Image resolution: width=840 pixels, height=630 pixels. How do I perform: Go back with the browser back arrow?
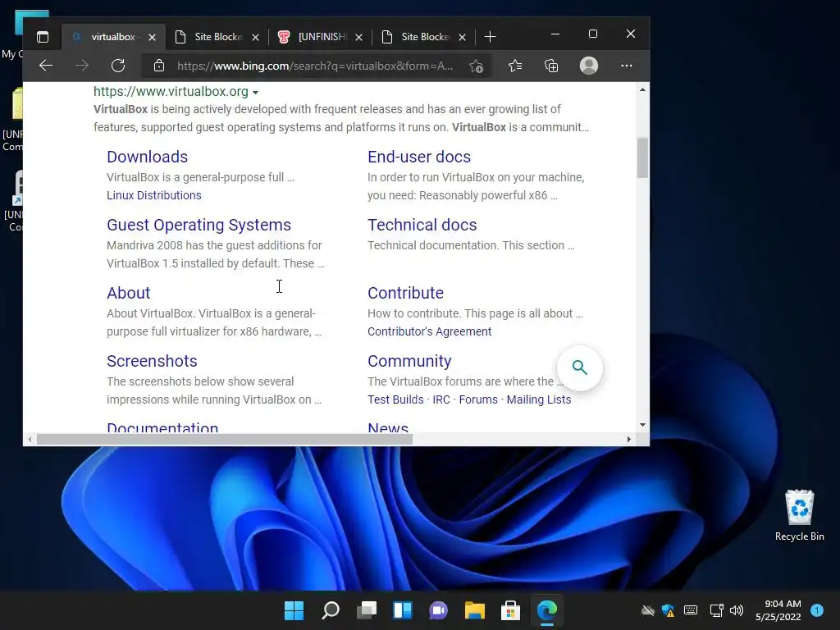[46, 66]
